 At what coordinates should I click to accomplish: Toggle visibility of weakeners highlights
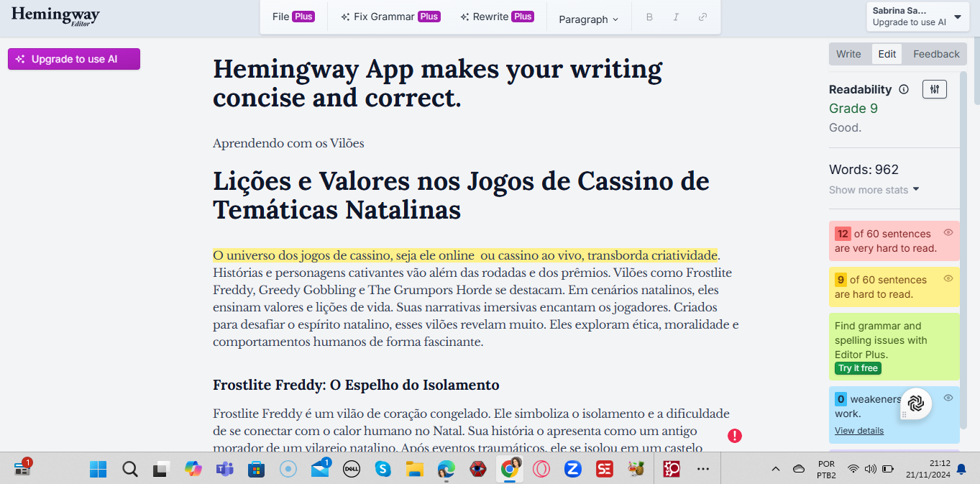(948, 398)
